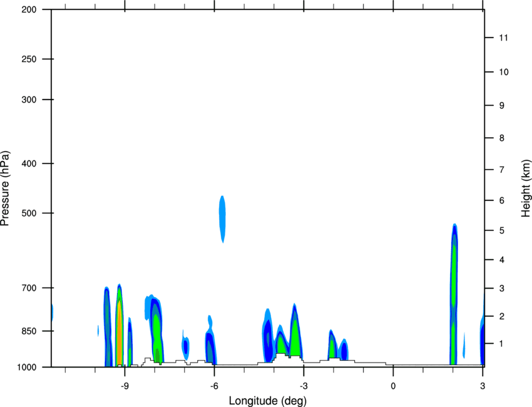Click the -6 longitude tick label
The height and width of the screenshot is (407, 532).
click(214, 386)
